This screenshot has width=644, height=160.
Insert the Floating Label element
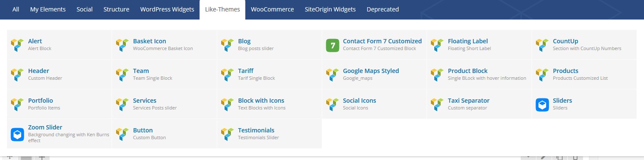[479, 45]
